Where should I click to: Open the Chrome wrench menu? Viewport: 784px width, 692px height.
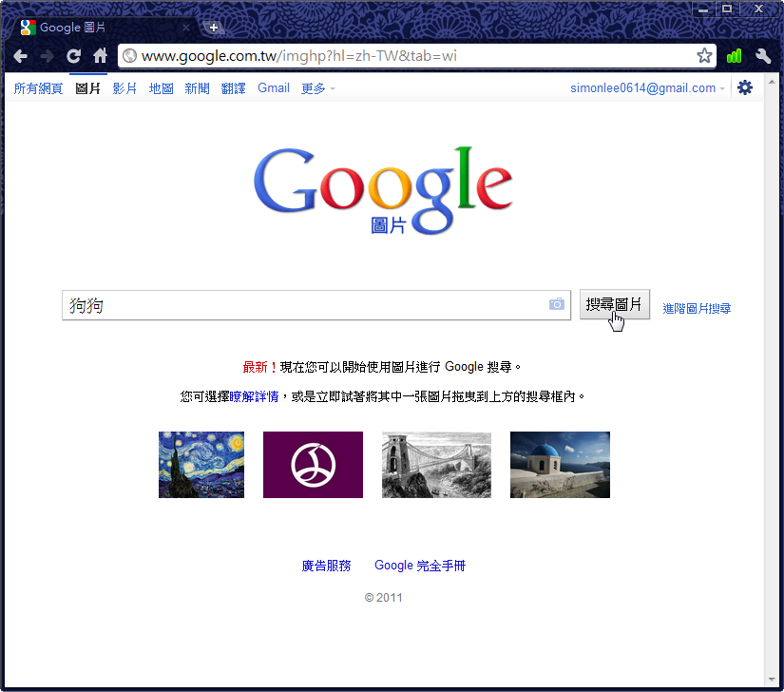[763, 56]
